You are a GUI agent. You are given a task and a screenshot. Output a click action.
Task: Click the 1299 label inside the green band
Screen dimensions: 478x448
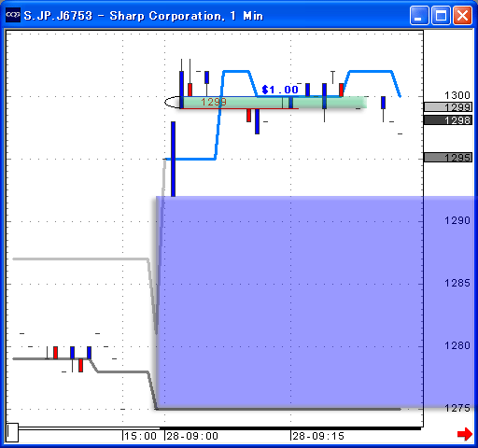214,102
